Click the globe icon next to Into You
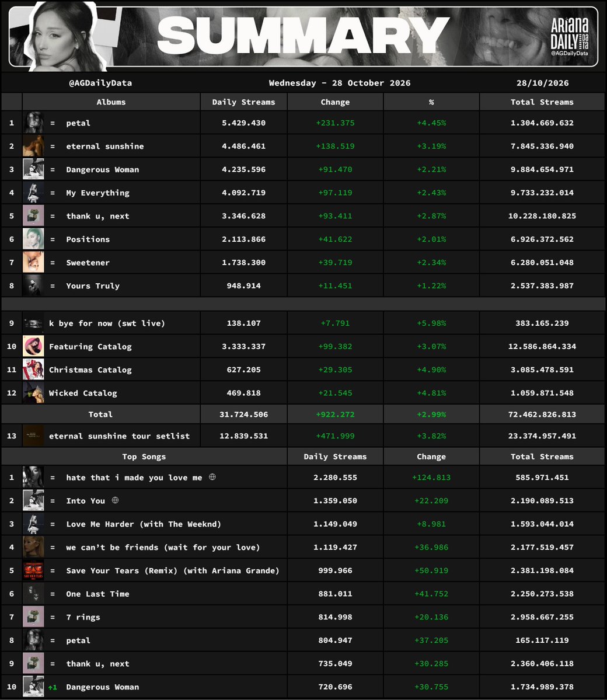Viewport: 607px width, 700px height. pos(115,500)
